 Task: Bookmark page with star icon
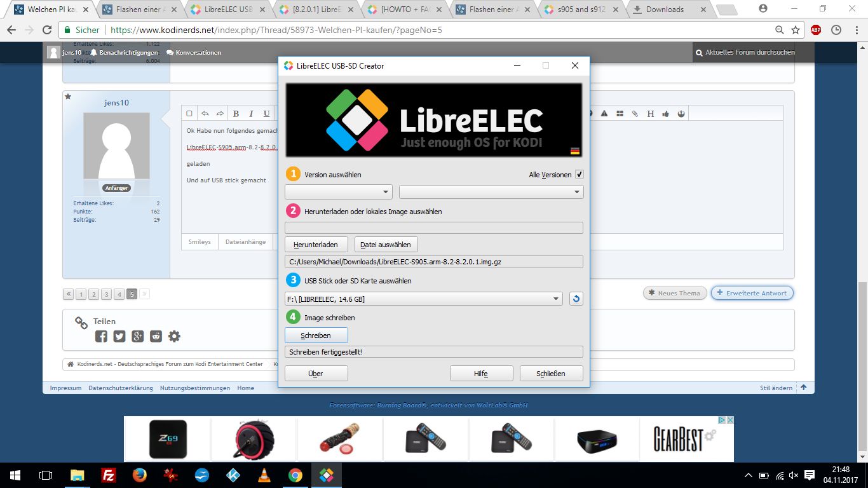pos(796,30)
